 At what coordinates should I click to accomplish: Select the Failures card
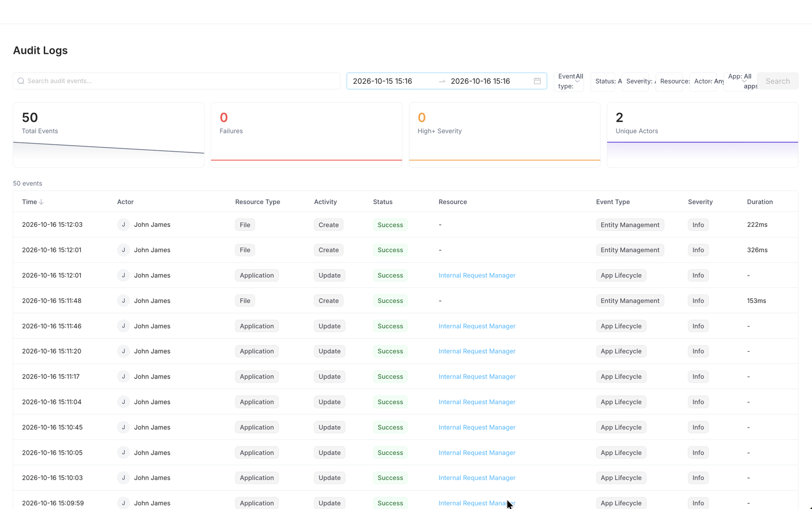click(x=307, y=135)
